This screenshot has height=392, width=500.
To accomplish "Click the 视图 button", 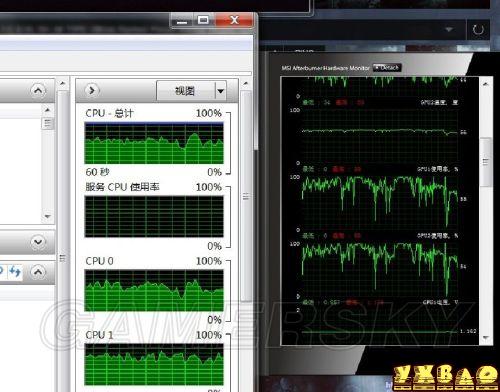I will [x=185, y=91].
